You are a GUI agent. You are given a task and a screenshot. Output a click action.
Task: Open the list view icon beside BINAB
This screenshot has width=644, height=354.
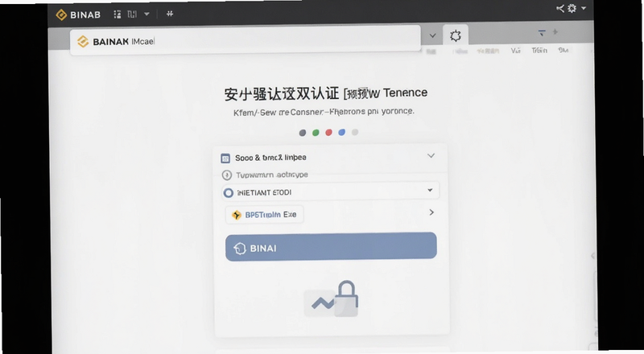tap(118, 14)
